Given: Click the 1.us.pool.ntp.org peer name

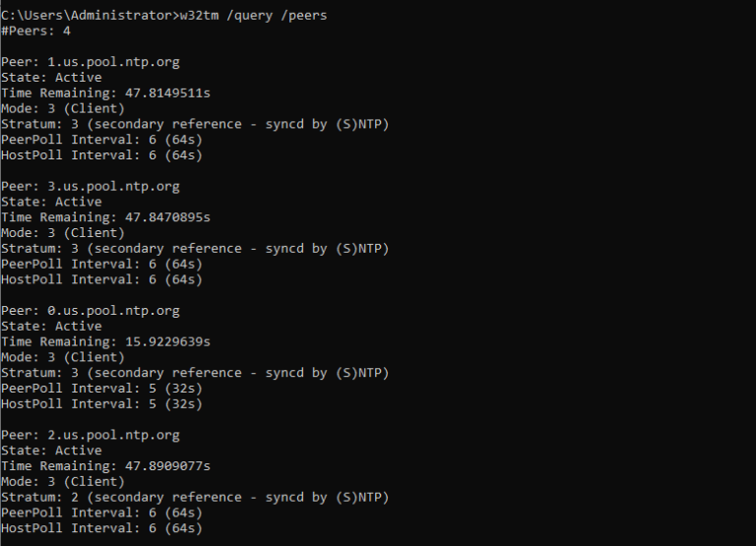Looking at the screenshot, I should (x=113, y=62).
